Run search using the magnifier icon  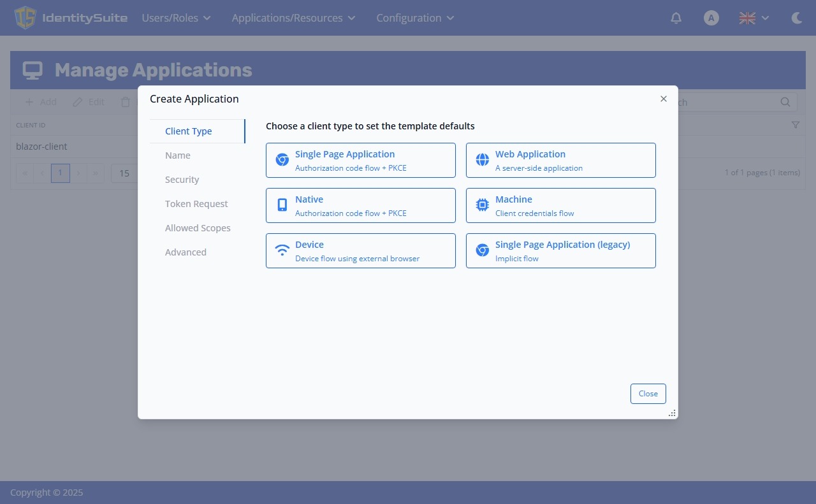(785, 102)
